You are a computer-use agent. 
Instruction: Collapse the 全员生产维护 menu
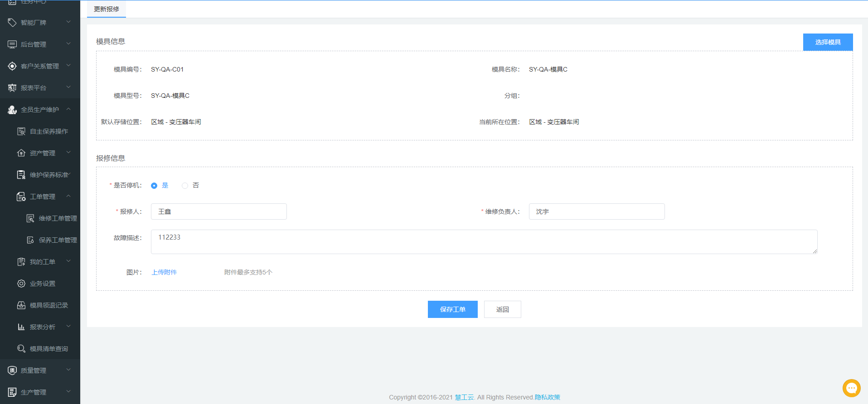click(x=68, y=109)
